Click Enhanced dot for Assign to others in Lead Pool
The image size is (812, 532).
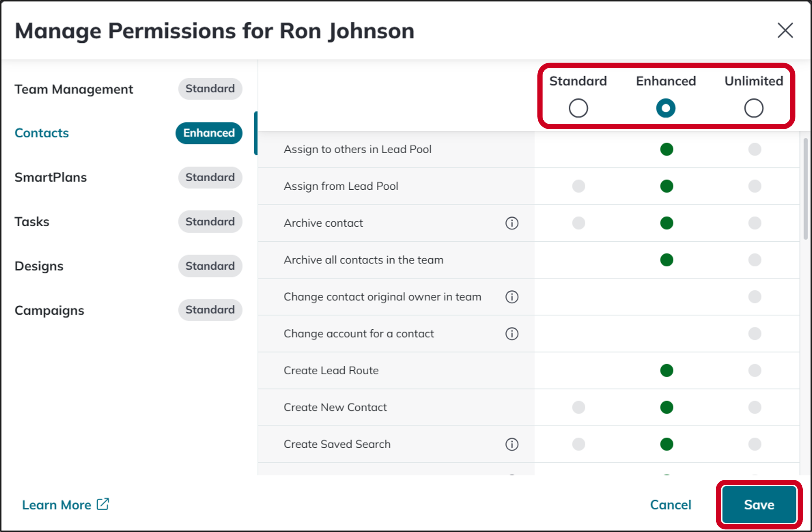coord(666,149)
